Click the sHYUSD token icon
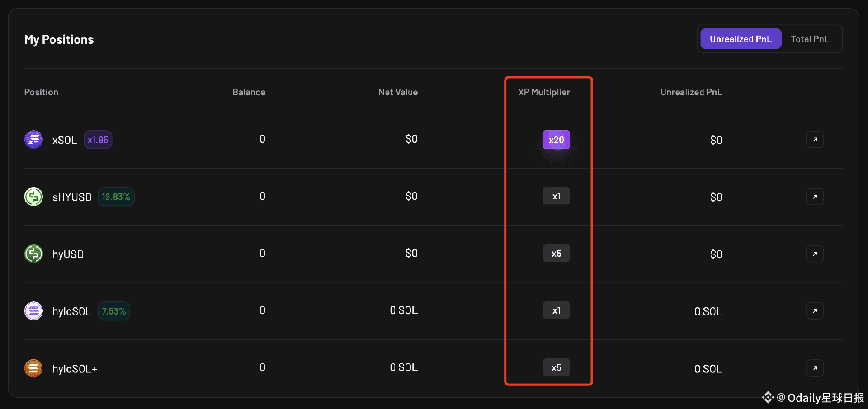 tap(33, 197)
